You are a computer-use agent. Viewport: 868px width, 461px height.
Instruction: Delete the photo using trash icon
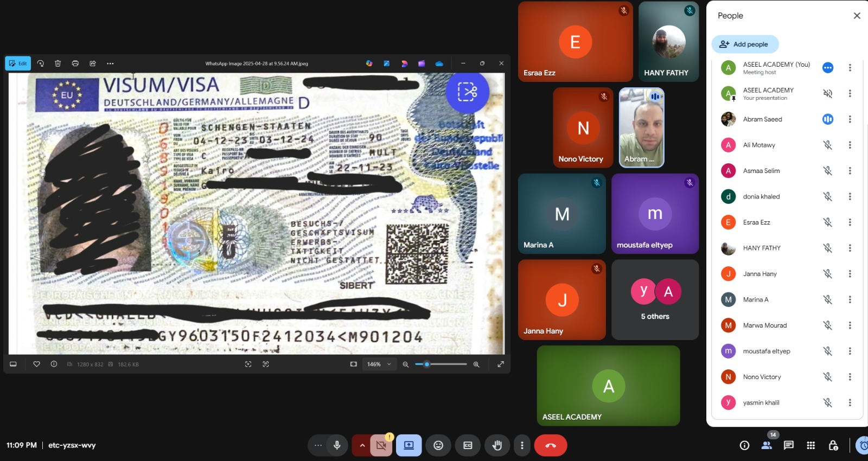[58, 63]
